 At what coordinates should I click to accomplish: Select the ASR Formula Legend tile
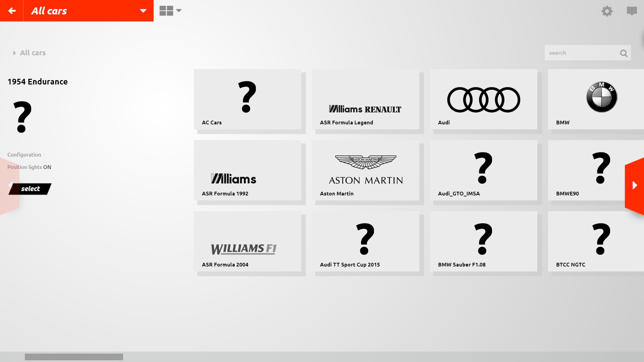(366, 99)
